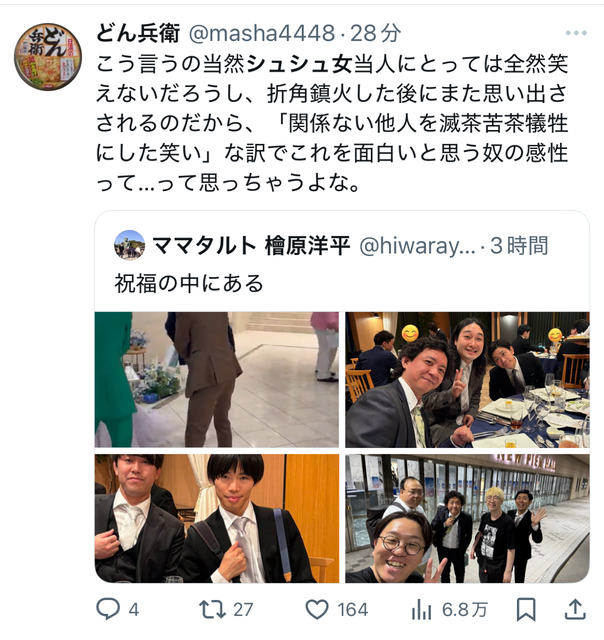Bookmark this tweet
This screenshot has height=640, width=604.
pyautogui.click(x=526, y=610)
